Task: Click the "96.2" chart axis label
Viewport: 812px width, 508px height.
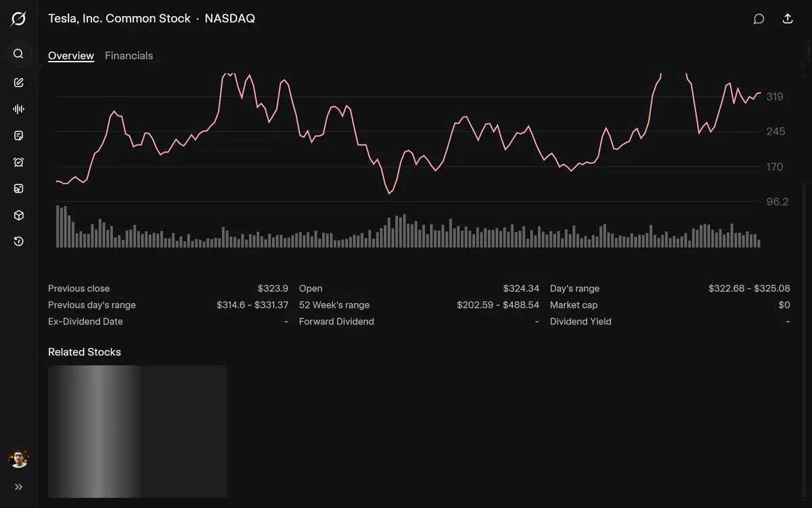Action: coord(777,202)
